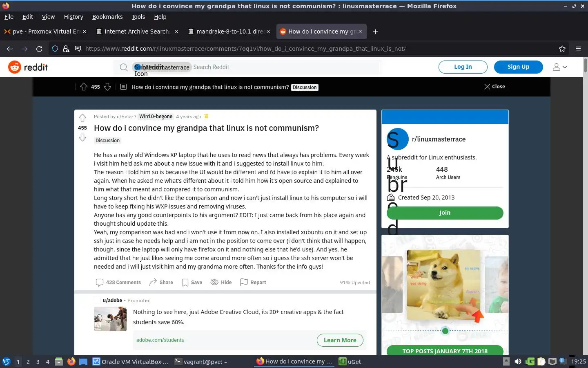This screenshot has width=588, height=368.
Task: Click the green carousel slider dot
Action: click(x=445, y=331)
